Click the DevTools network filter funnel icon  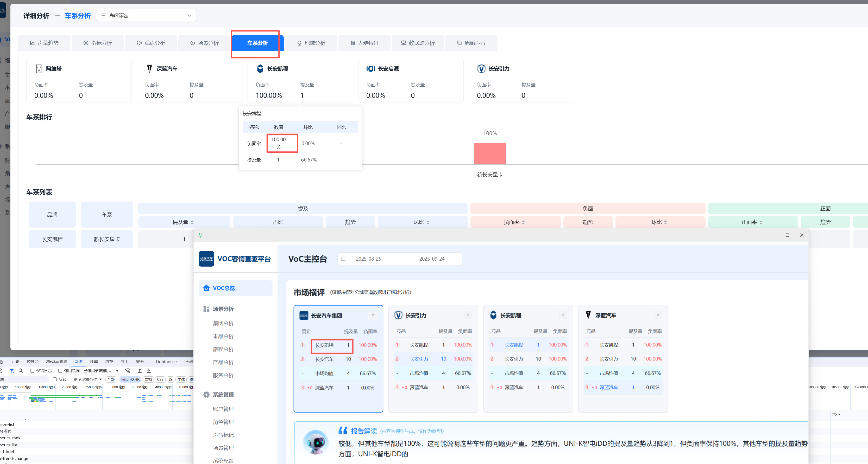click(12, 371)
